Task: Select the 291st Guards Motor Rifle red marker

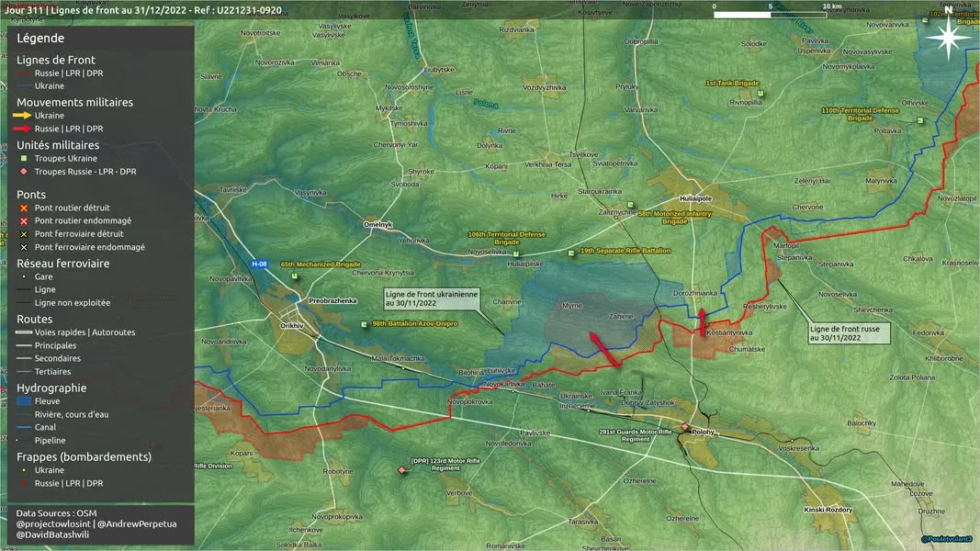Action: pyautogui.click(x=685, y=427)
